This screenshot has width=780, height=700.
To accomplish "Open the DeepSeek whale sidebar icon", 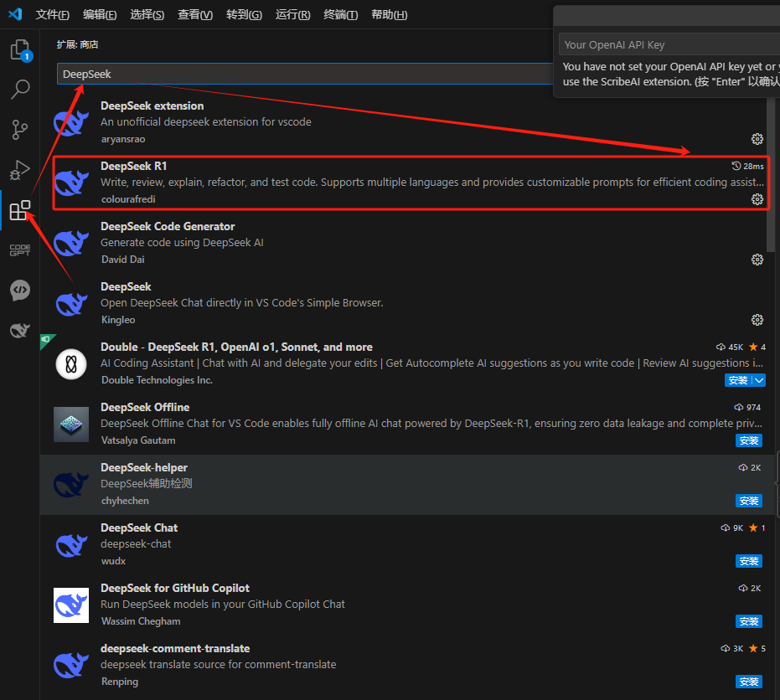I will [x=20, y=330].
